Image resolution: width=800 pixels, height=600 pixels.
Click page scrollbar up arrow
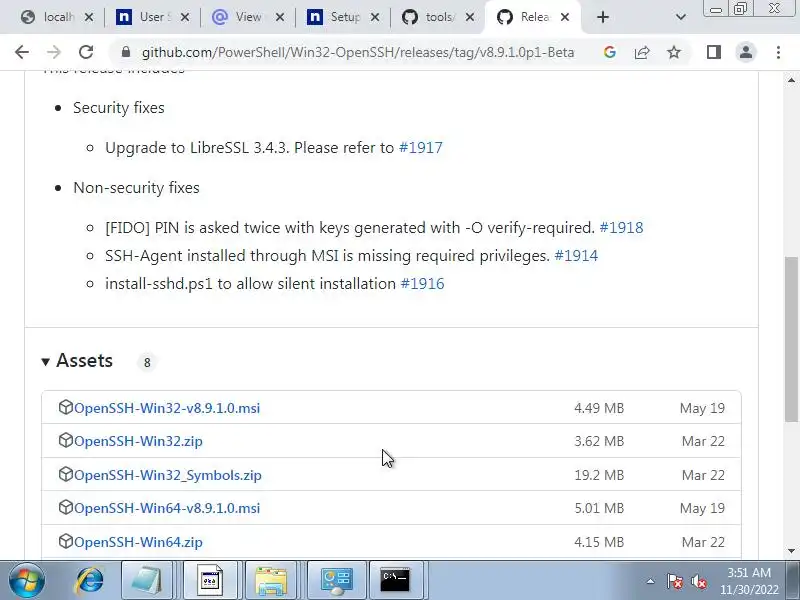coord(791,80)
